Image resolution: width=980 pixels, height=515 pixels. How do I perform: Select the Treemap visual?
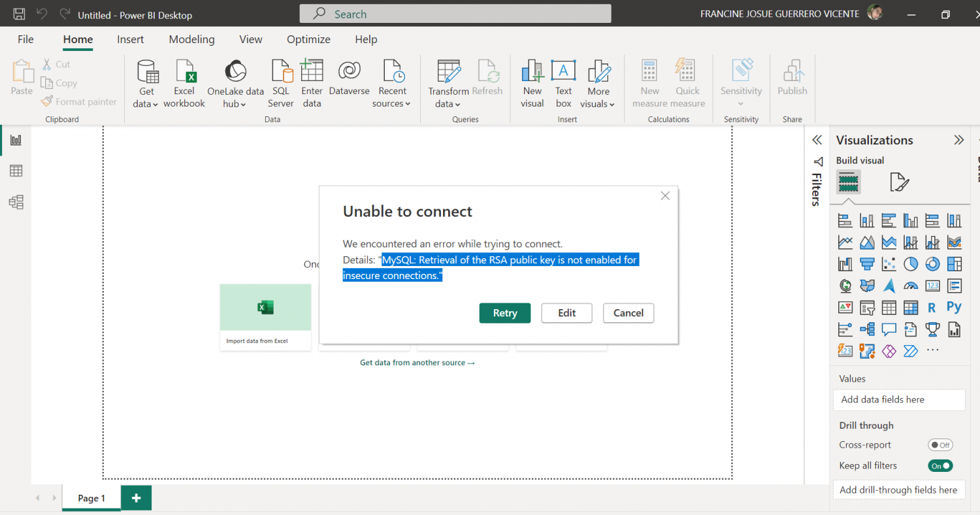tap(955, 264)
